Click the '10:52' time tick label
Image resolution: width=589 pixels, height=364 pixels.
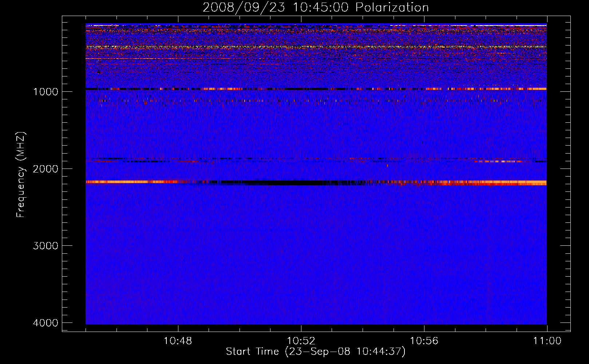click(301, 341)
